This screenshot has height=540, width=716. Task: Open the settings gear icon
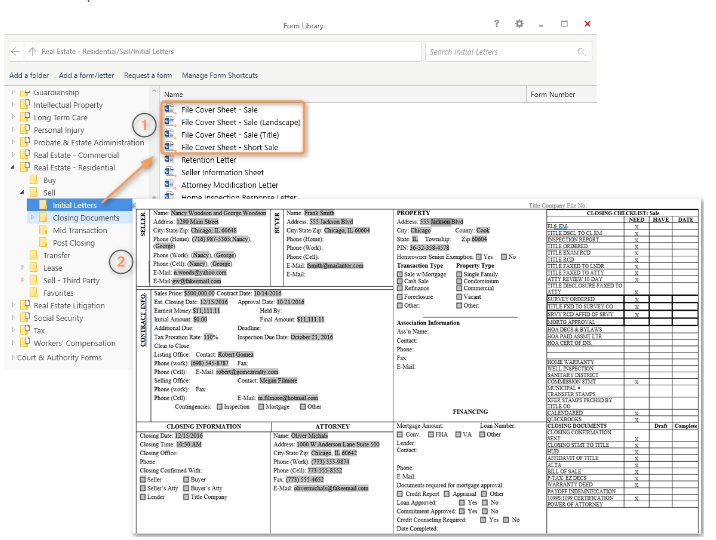(519, 24)
